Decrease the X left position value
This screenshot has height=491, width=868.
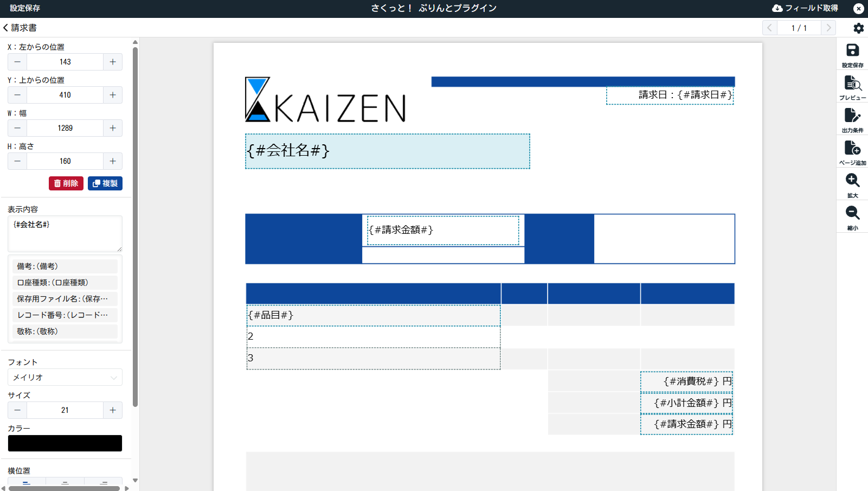click(x=17, y=62)
